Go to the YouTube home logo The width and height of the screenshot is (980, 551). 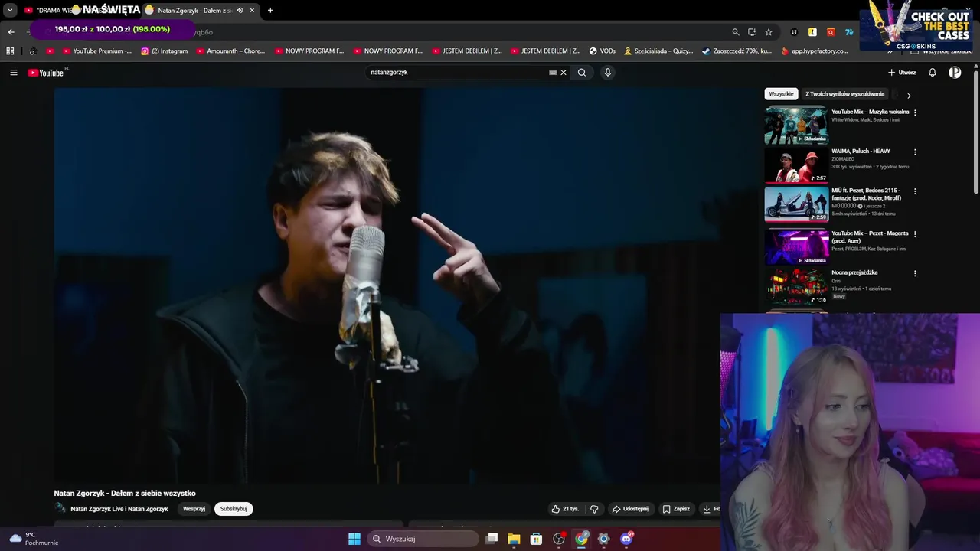click(x=46, y=73)
